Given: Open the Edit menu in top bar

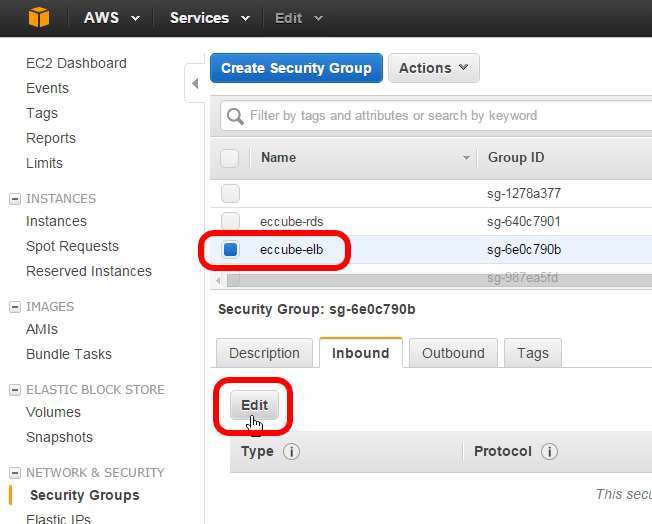Looking at the screenshot, I should 299,18.
